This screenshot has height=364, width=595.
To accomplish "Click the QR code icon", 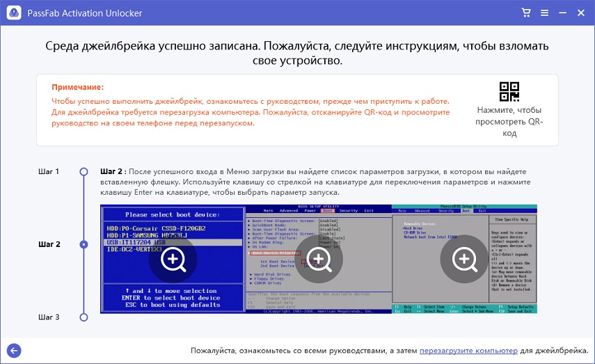I will (x=509, y=92).
